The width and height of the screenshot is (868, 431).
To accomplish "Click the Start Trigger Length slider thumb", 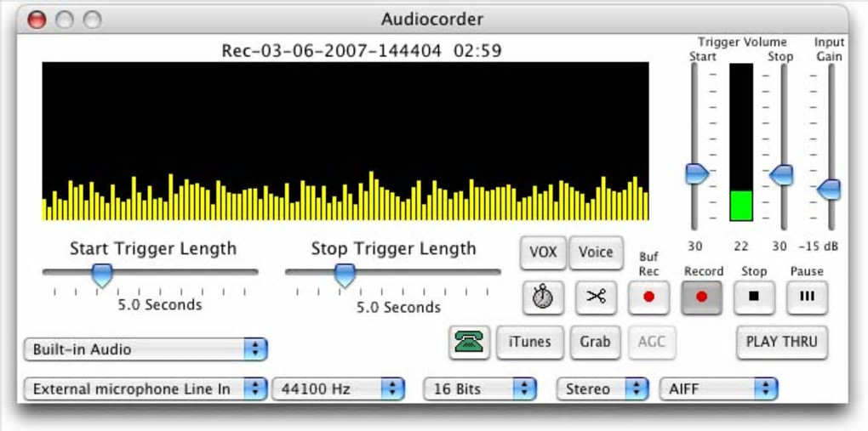I will (x=102, y=275).
